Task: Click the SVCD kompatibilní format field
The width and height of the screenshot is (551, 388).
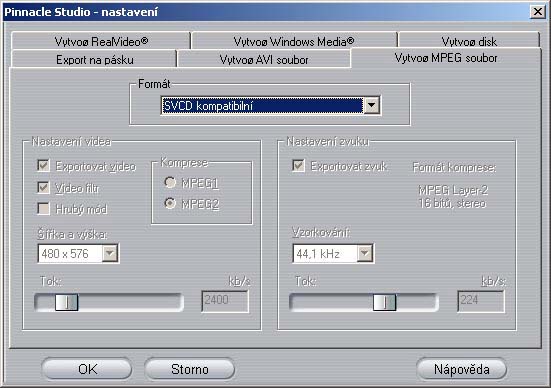Action: point(262,105)
